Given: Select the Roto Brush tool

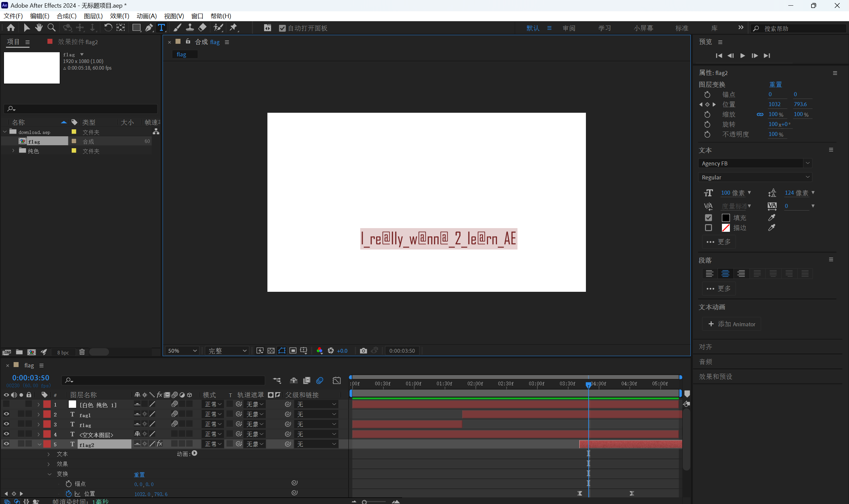Looking at the screenshot, I should [218, 28].
